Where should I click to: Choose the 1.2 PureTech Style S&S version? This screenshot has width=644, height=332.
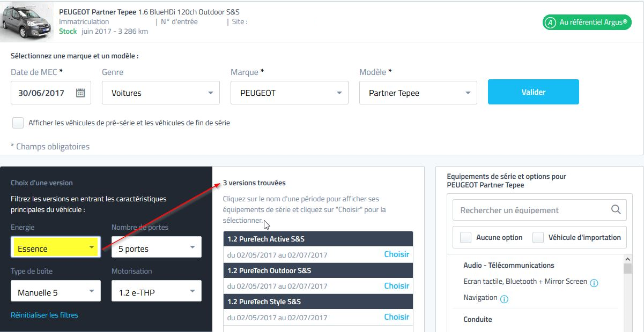click(397, 316)
